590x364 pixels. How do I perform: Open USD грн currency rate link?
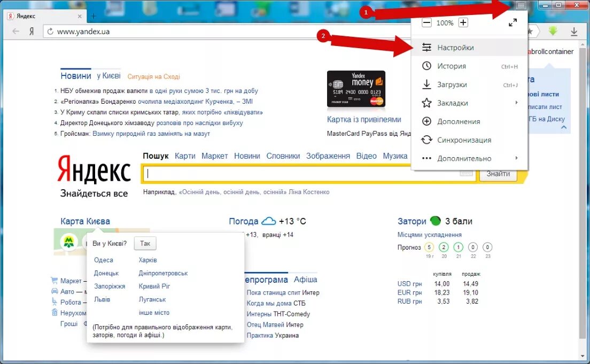click(409, 284)
